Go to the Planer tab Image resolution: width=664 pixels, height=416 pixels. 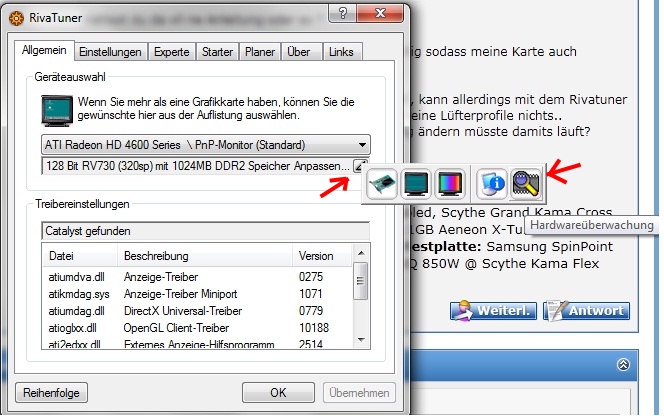click(x=260, y=52)
